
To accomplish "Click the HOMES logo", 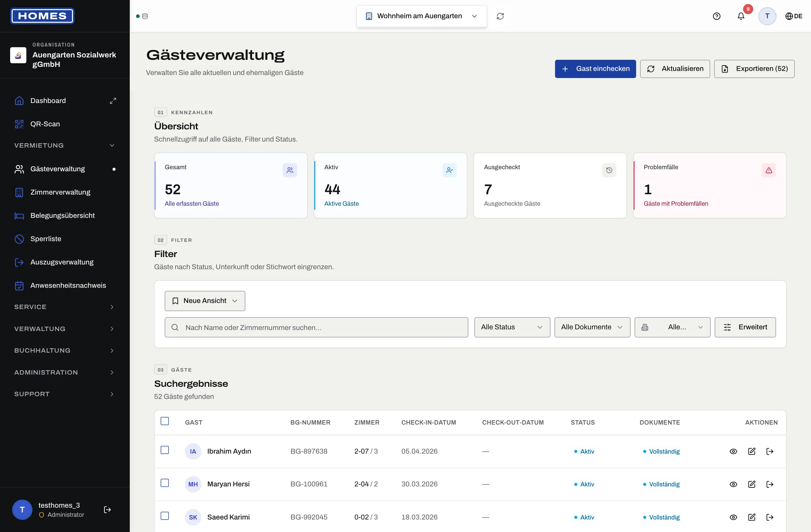I will (x=42, y=16).
